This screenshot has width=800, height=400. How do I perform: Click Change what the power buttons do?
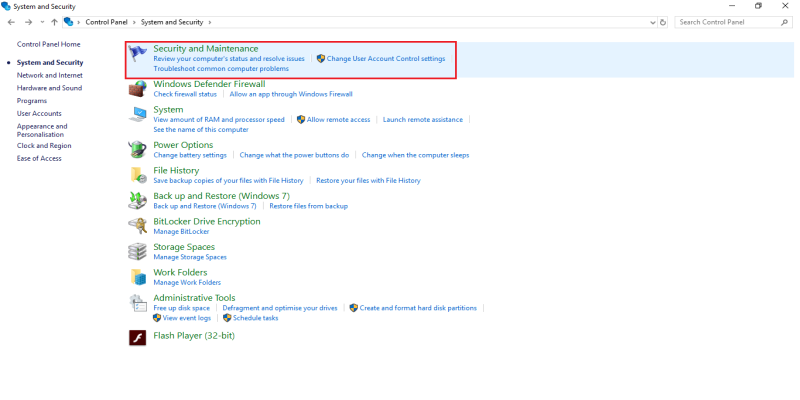pyautogui.click(x=294, y=155)
